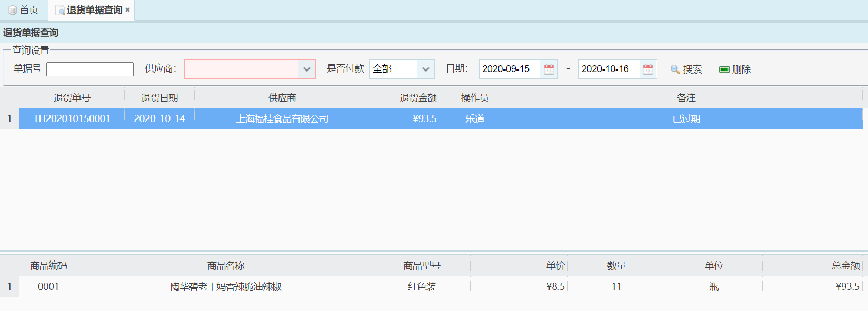Viewport: 868px width, 311px height.
Task: Expand the 供应商 dropdown arrow
Action: click(307, 69)
